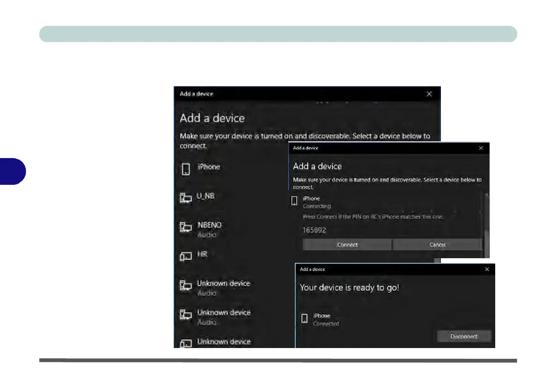Click the scrollbar in the PIN dialog
Screen dimensions: 557x392
tap(487, 225)
